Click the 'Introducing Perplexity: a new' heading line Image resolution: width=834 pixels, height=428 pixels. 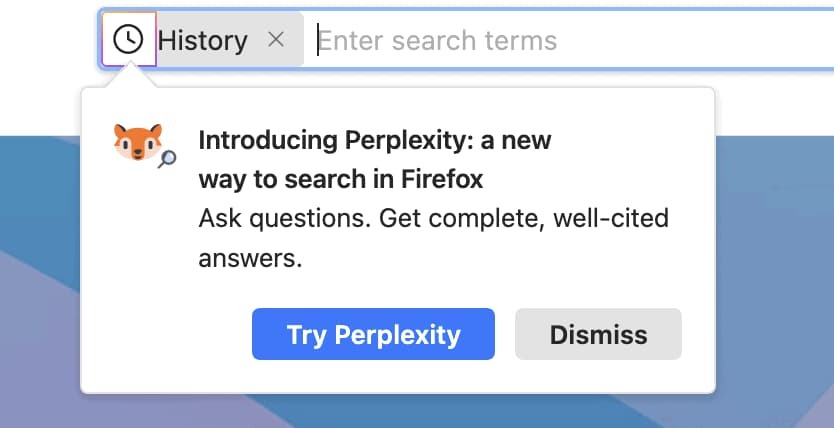pyautogui.click(x=375, y=140)
